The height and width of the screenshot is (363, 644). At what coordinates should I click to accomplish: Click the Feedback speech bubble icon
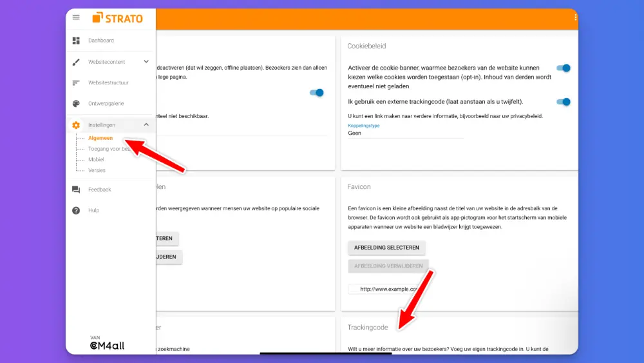click(76, 190)
